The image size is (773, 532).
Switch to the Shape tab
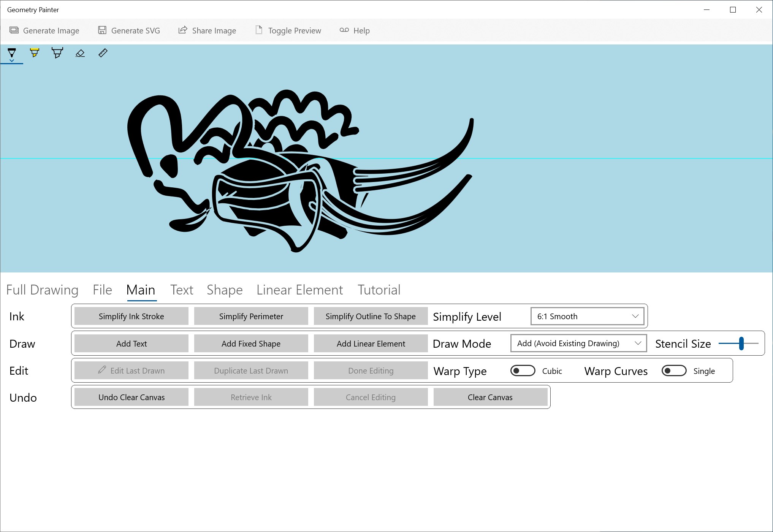(x=225, y=290)
